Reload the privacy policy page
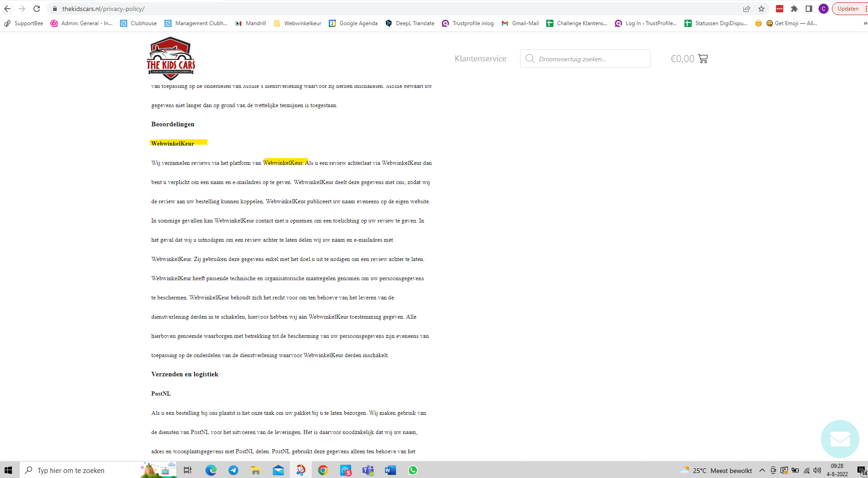Viewport: 868px width, 478px height. coord(37,9)
